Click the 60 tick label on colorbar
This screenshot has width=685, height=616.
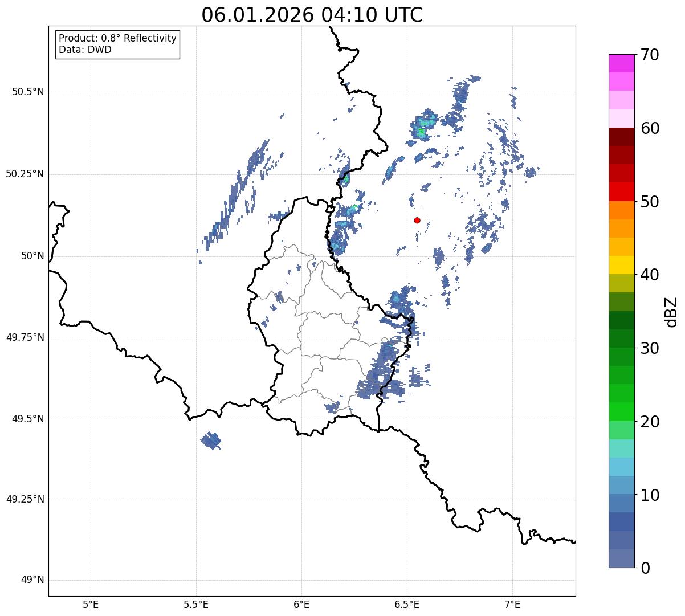point(650,129)
